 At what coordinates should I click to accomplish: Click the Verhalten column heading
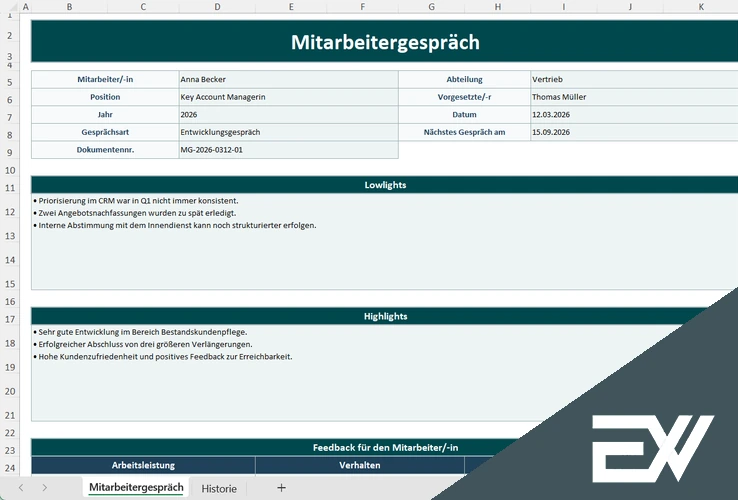[x=360, y=465]
